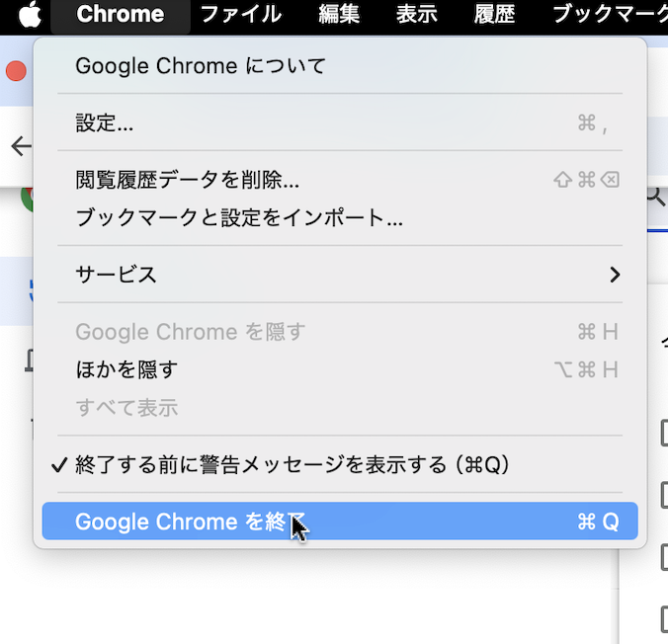Click the browser back arrow icon
Viewport: 668px width, 644px height.
22,146
